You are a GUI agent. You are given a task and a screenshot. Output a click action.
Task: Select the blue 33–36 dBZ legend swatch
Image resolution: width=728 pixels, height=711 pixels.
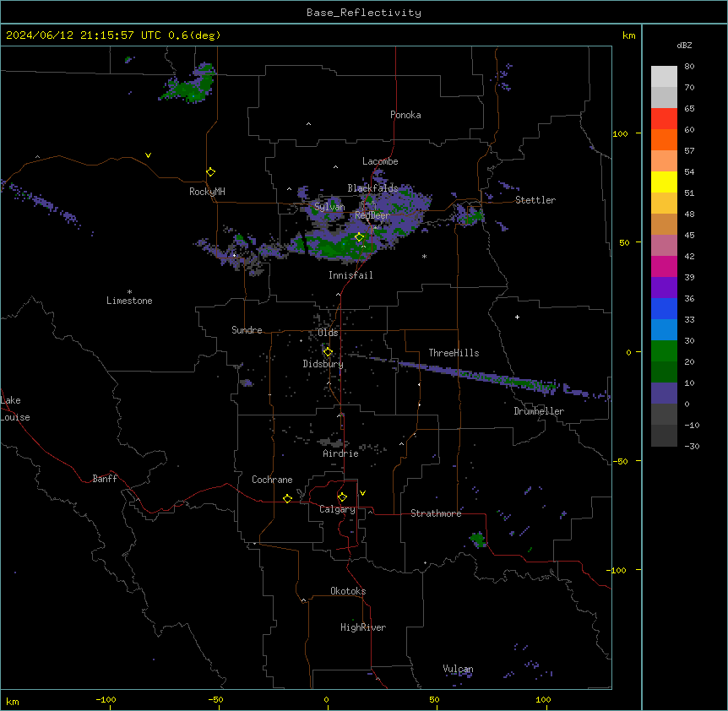(664, 308)
